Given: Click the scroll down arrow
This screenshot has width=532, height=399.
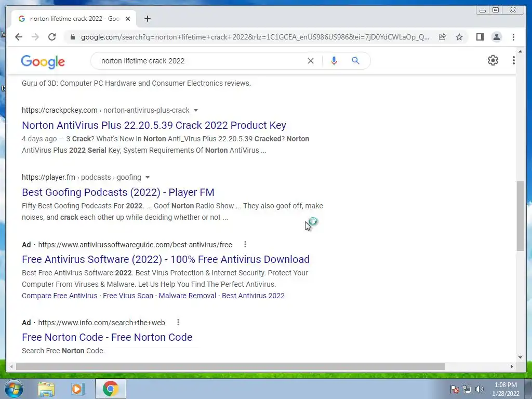Looking at the screenshot, I should click(520, 357).
